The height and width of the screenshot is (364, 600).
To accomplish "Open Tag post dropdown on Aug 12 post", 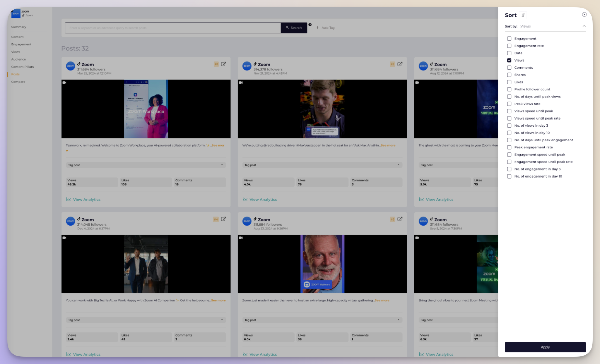I will pyautogui.click(x=458, y=165).
